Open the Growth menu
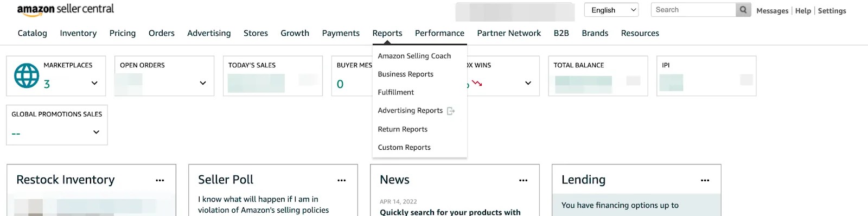Viewport: 868px width, 216px height. (x=295, y=33)
